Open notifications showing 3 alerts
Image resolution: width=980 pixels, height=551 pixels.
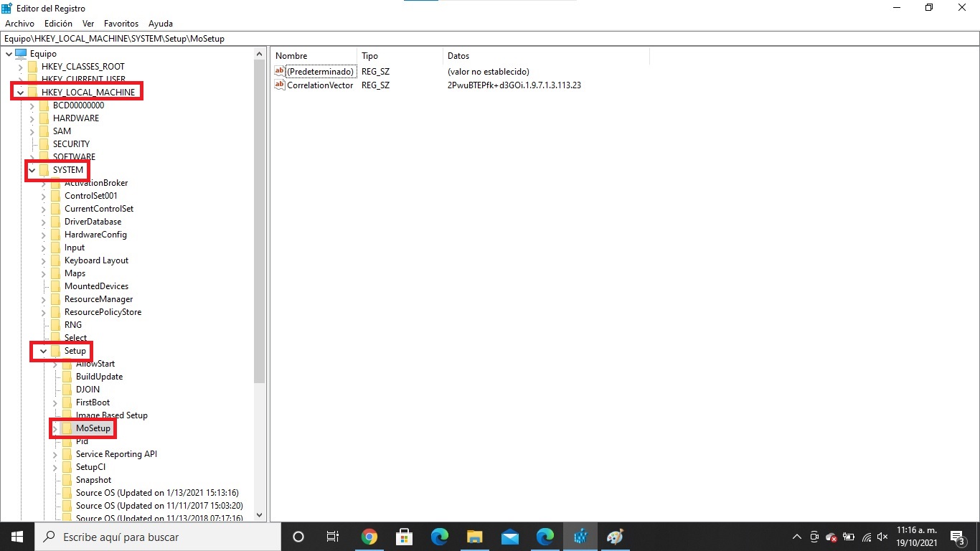[x=957, y=536]
